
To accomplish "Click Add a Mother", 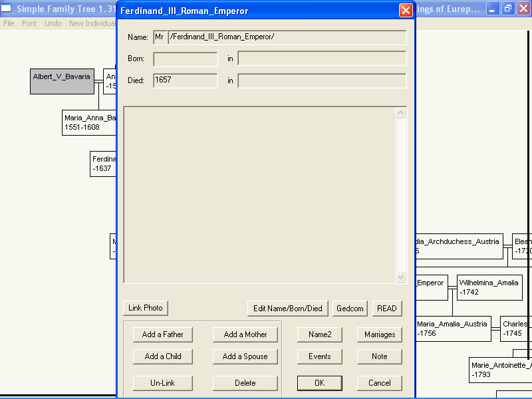I will (245, 334).
